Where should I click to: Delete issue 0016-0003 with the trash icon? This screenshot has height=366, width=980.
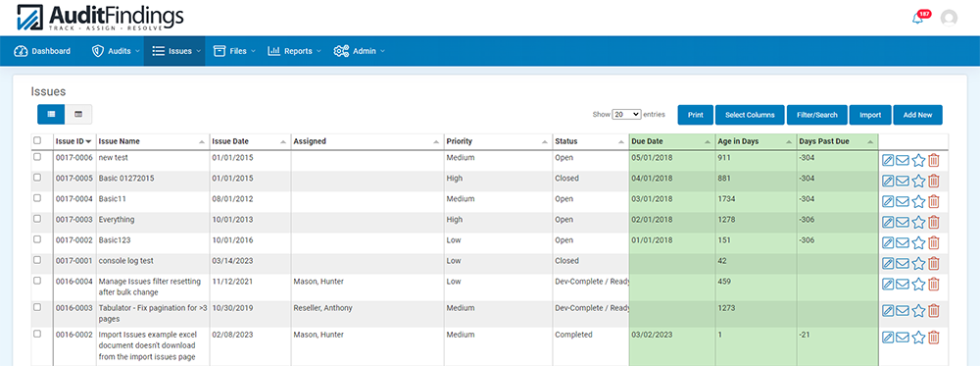pos(934,310)
